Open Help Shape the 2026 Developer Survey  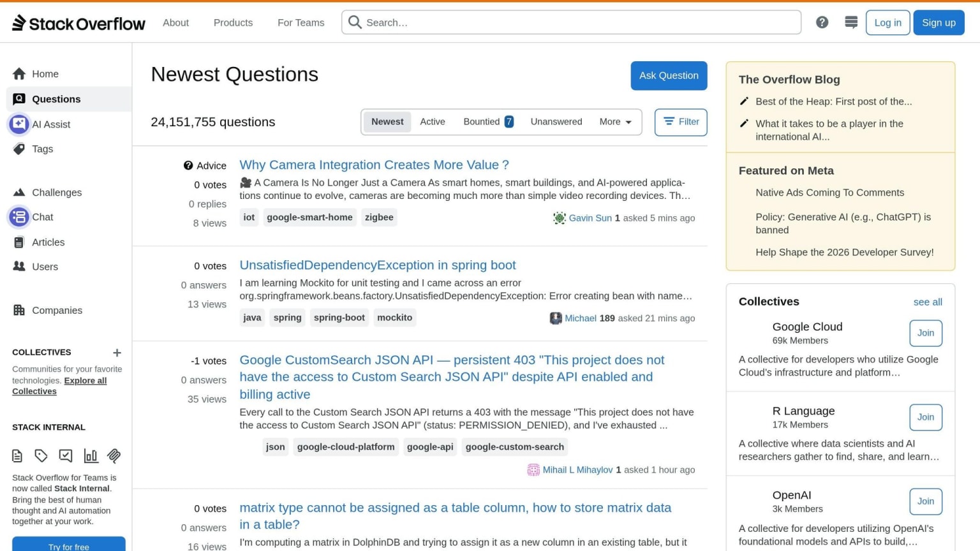tap(845, 253)
